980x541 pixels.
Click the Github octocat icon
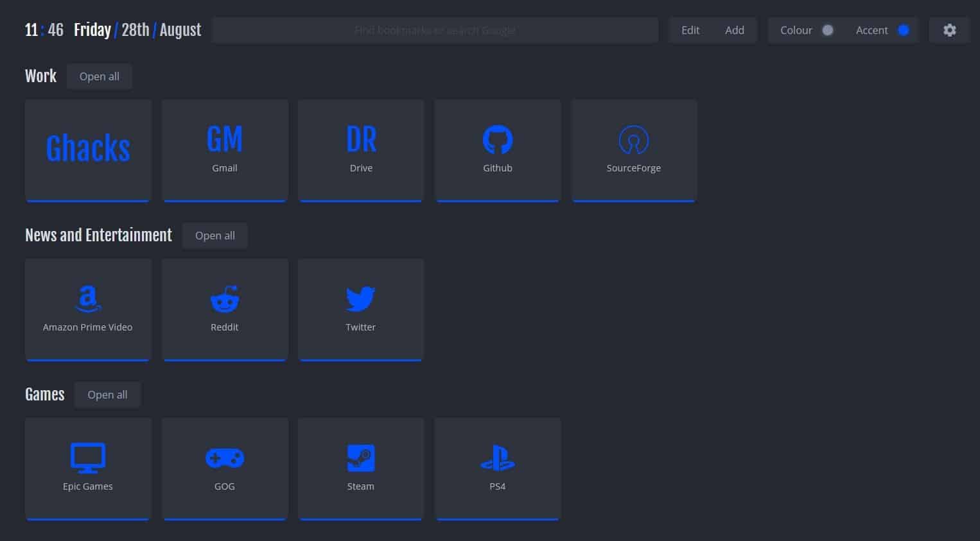click(x=497, y=139)
